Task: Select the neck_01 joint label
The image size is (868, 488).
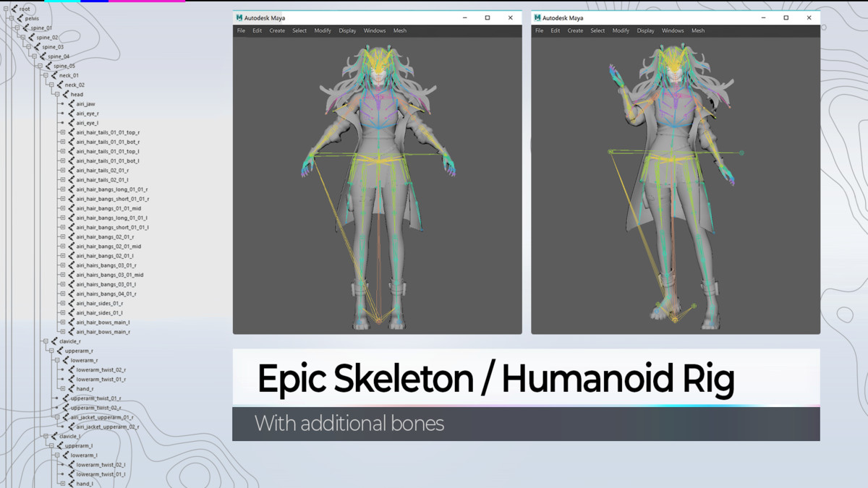Action: coord(69,75)
